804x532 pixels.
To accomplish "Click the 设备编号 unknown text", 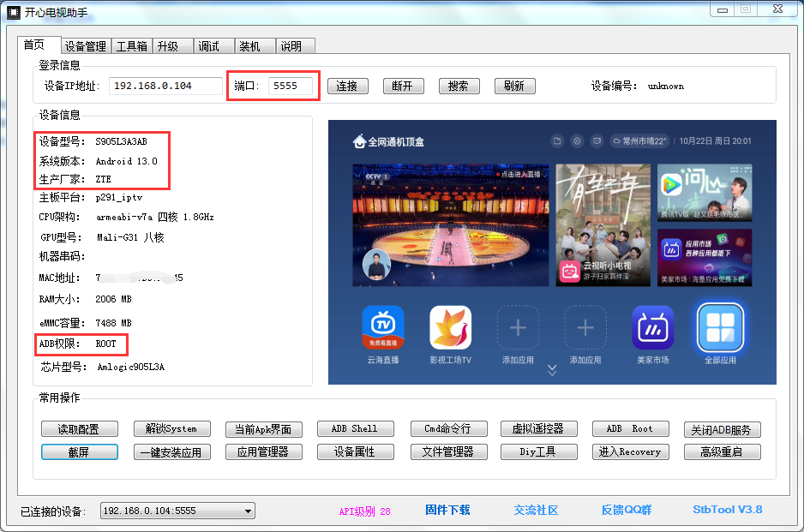I will pyautogui.click(x=638, y=87).
